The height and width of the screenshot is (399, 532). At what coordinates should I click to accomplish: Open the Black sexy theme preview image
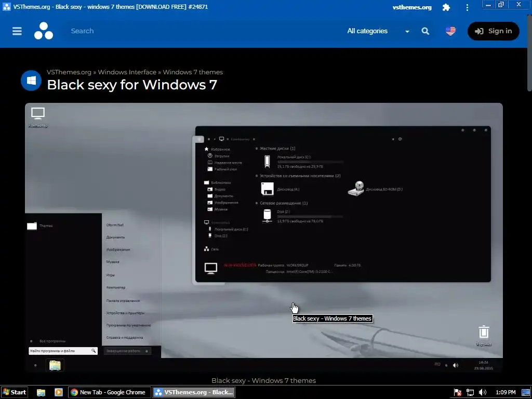pyautogui.click(x=263, y=238)
